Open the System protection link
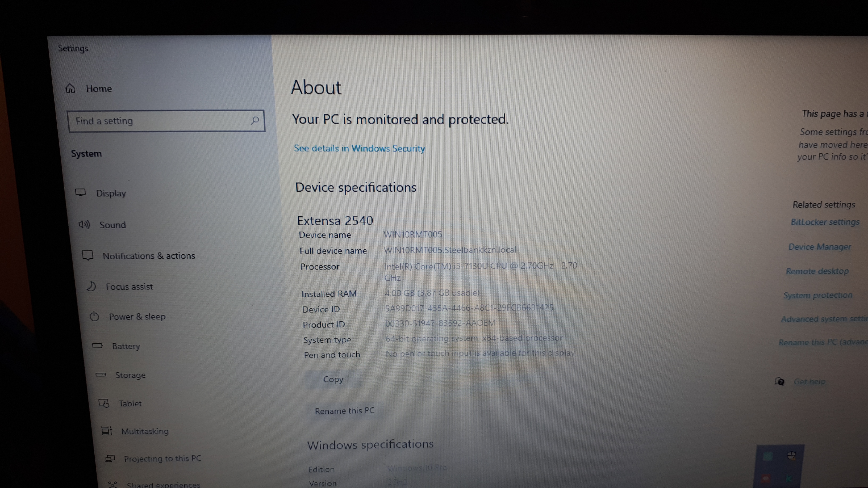 click(818, 295)
